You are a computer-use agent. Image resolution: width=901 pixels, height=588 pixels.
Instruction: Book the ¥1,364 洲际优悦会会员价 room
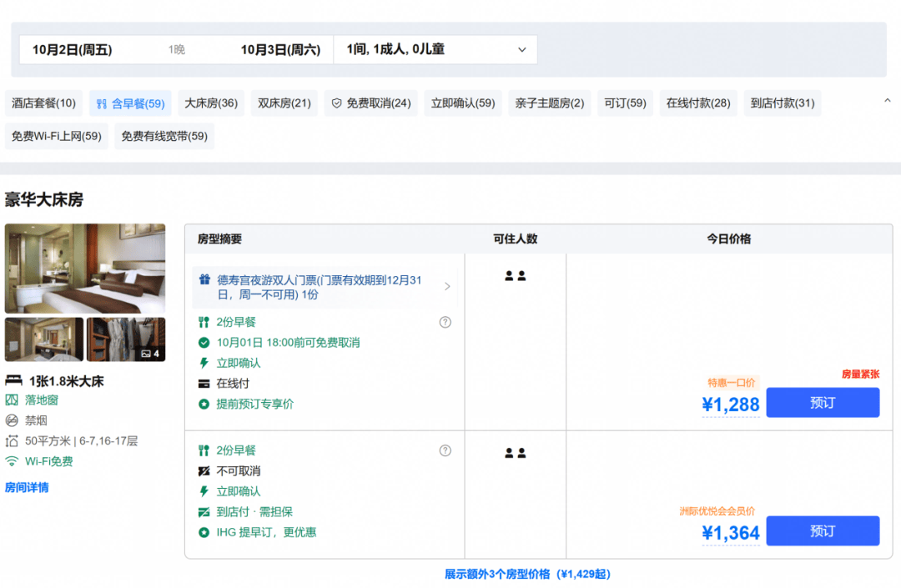(823, 531)
